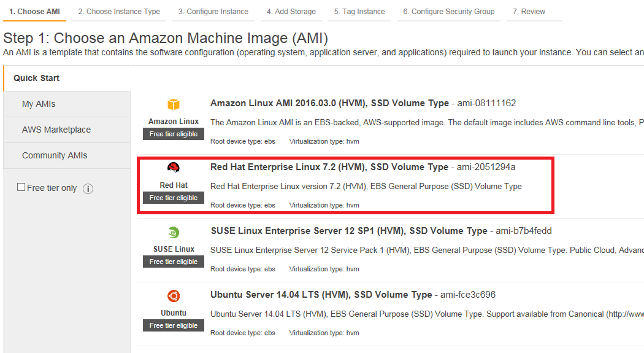Click the Amazon Linux AMI 2016.03.0 title
The width and height of the screenshot is (644, 353).
329,103
